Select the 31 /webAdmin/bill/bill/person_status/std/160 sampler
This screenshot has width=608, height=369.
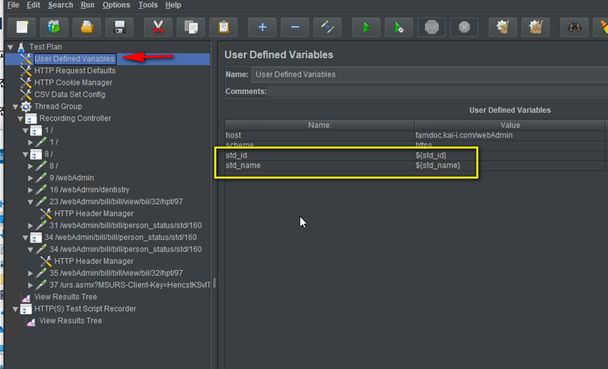coord(125,225)
